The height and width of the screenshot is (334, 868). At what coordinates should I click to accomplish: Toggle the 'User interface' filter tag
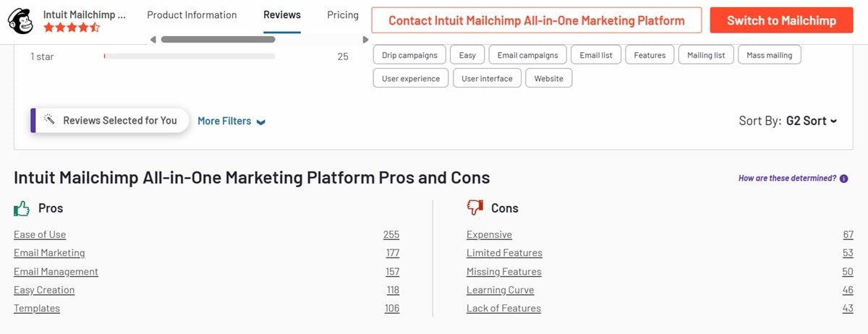(x=487, y=79)
